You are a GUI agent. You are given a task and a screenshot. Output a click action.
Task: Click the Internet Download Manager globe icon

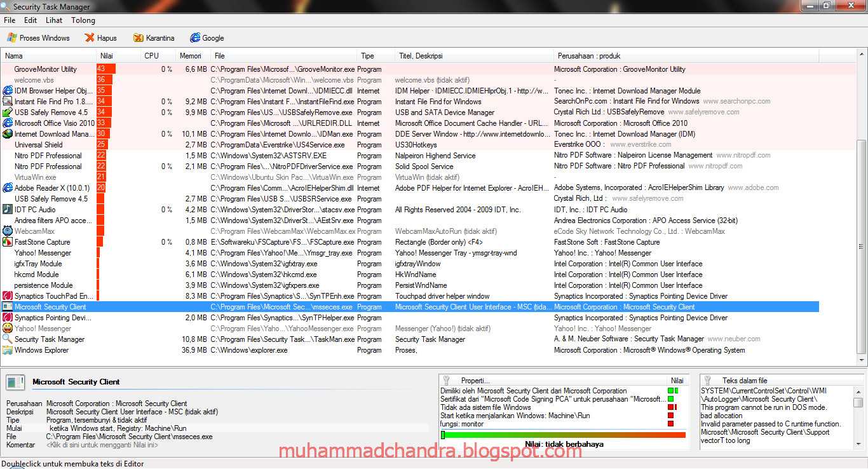[x=8, y=134]
